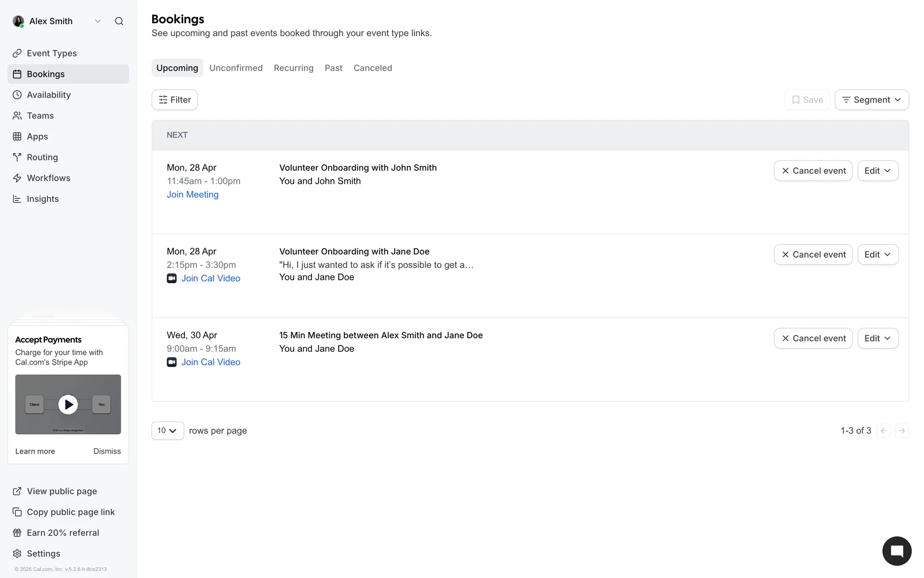Click Copy public page link
924x578 pixels.
(x=70, y=512)
